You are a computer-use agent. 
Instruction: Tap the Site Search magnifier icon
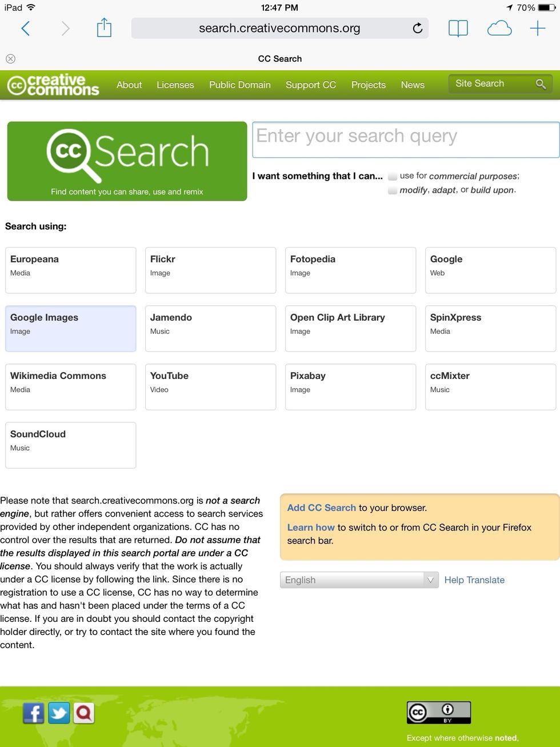pyautogui.click(x=541, y=84)
